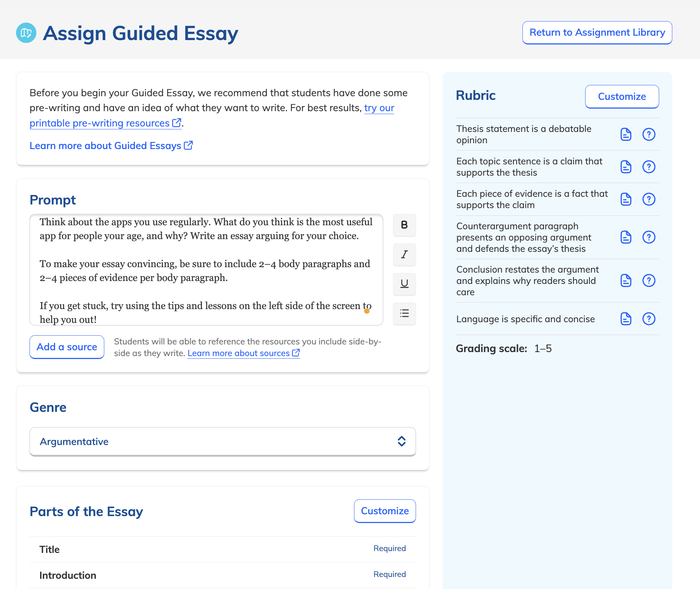Viewport: 700px width, 589px height.
Task: Click the document icon for topic sentence criterion
Action: coord(626,167)
